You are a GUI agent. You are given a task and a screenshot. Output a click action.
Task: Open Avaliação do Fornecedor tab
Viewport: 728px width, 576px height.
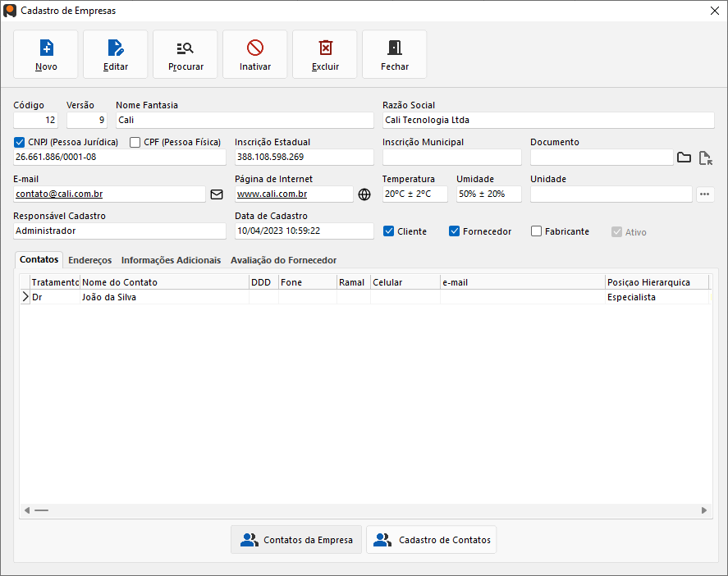tap(283, 260)
